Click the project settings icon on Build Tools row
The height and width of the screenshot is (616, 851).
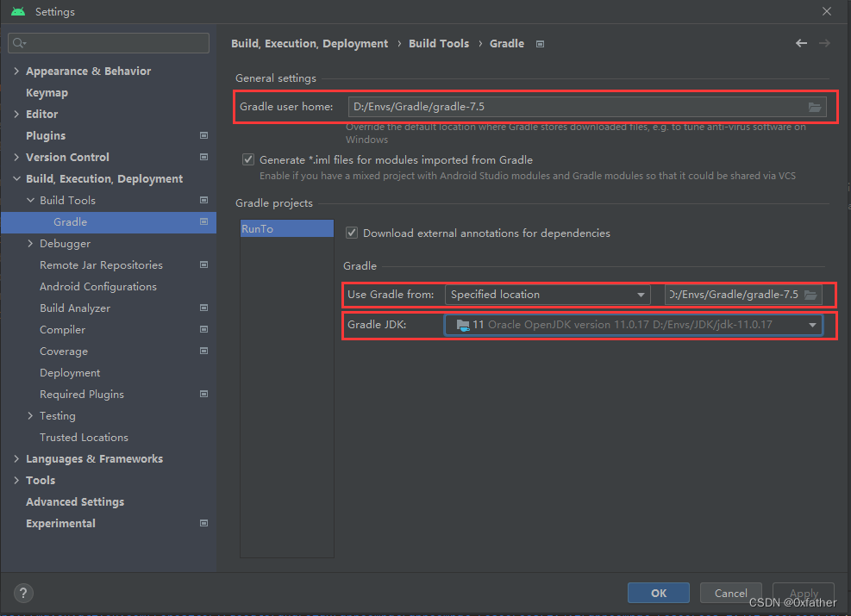(204, 200)
